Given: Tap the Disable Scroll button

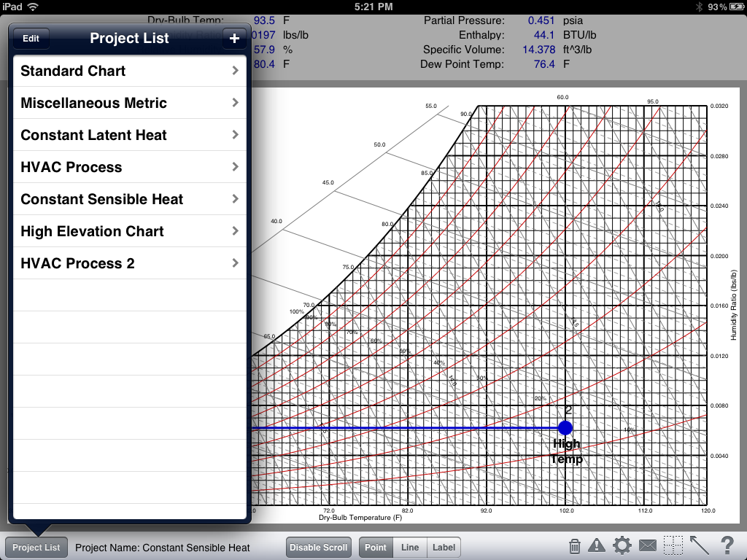Looking at the screenshot, I should click(x=318, y=548).
